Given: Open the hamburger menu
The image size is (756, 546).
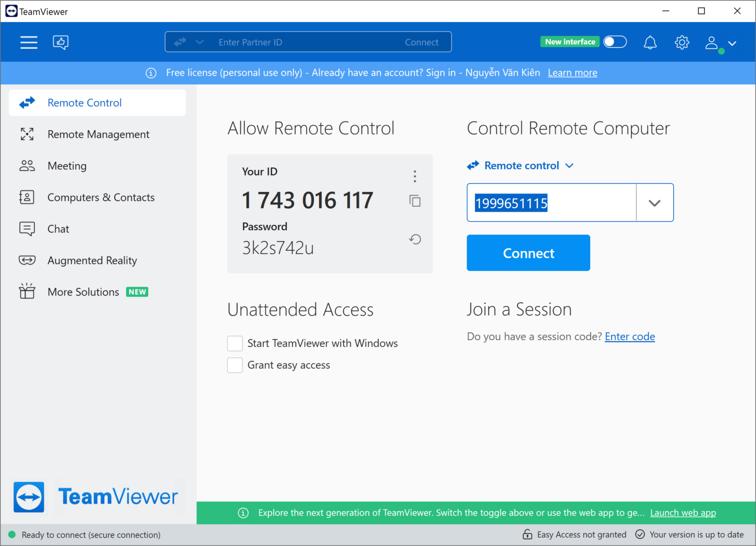Looking at the screenshot, I should (x=29, y=42).
